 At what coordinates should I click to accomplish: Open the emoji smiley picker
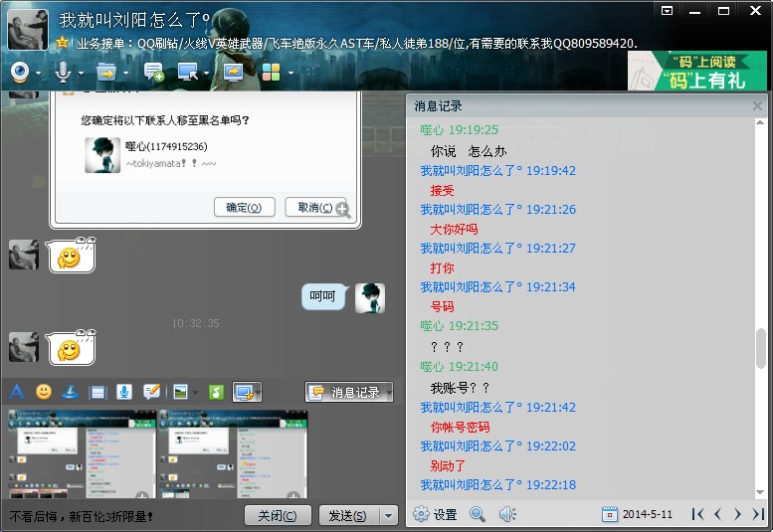point(44,392)
